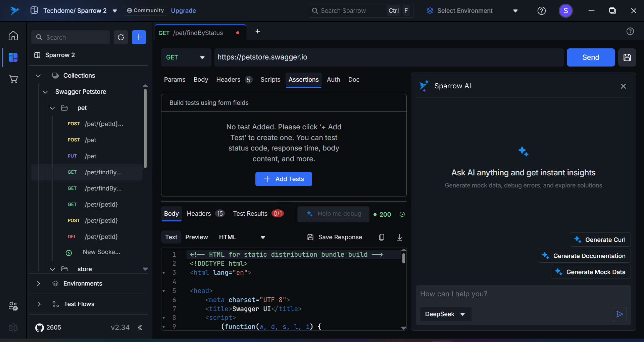644x342 pixels.
Task: Click the refresh icon beside sidebar search
Action: pyautogui.click(x=121, y=37)
